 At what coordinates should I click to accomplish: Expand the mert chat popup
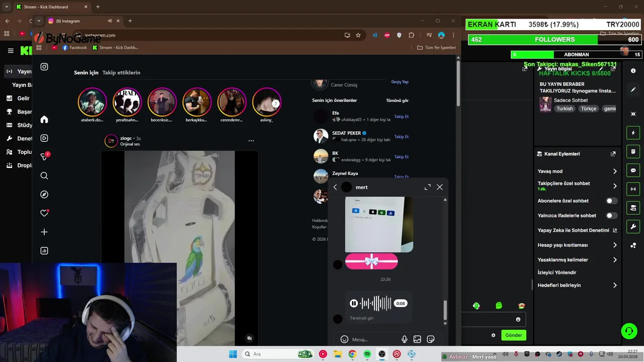(428, 187)
